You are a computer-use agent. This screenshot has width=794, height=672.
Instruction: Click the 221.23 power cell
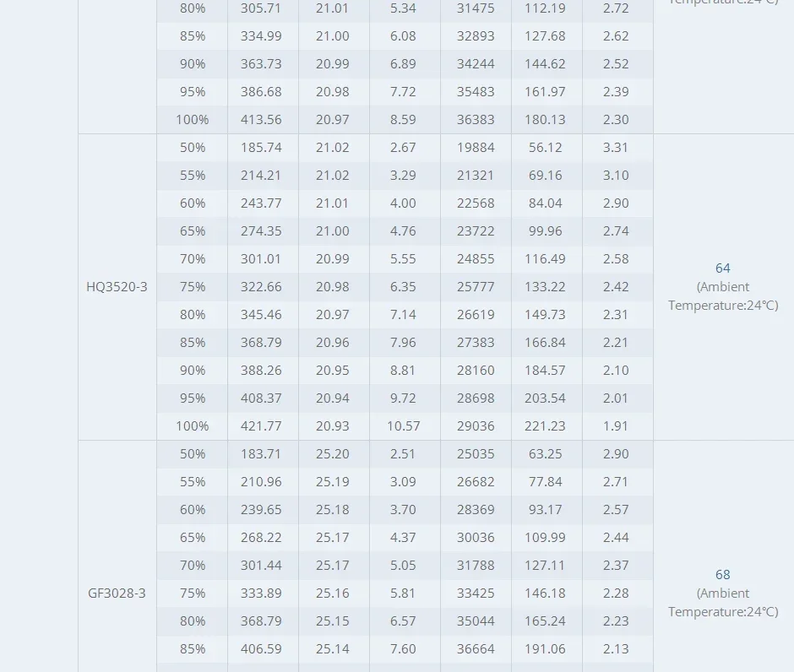(x=545, y=426)
